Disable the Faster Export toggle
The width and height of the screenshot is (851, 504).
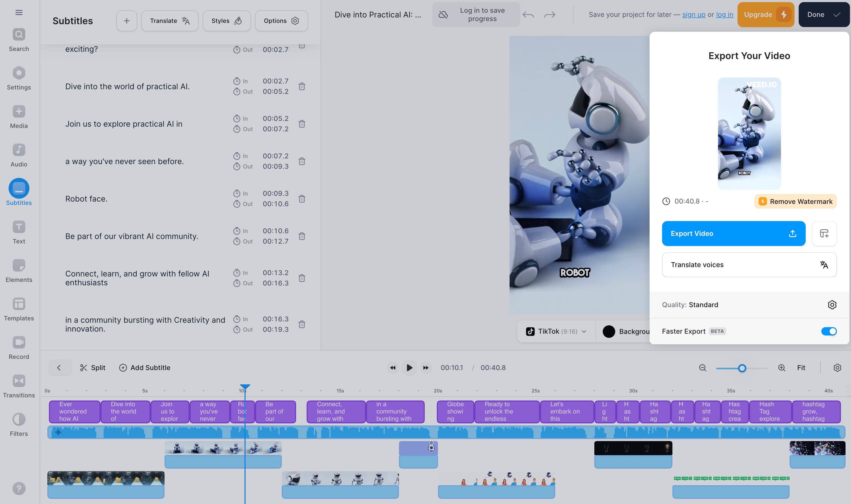click(829, 331)
